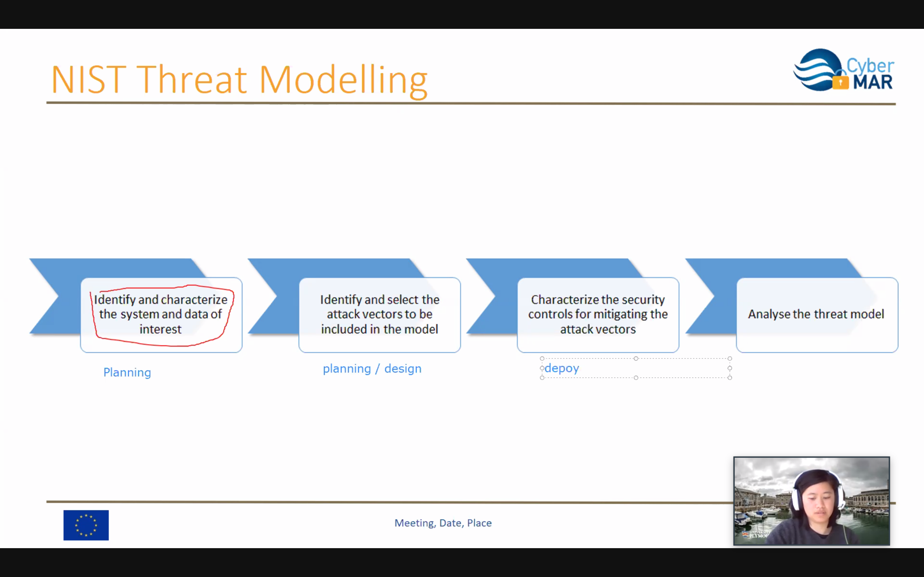Click top-center resize handle of 'depoy' box

point(636,358)
